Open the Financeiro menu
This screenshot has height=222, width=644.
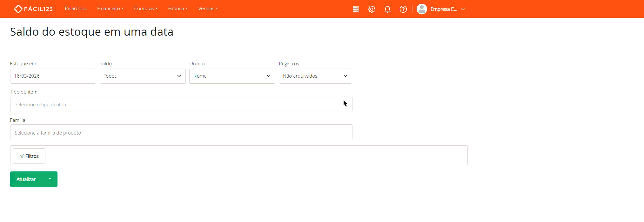(110, 9)
